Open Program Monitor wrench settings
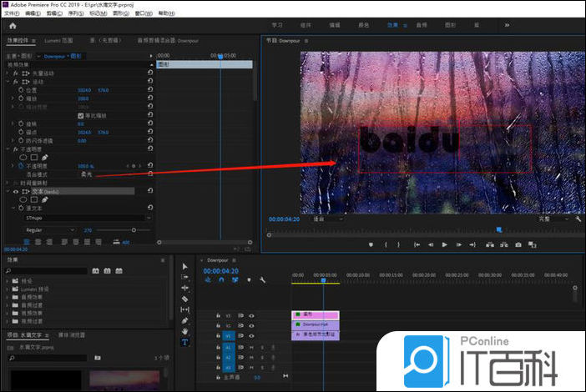The width and height of the screenshot is (586, 392). click(578, 219)
